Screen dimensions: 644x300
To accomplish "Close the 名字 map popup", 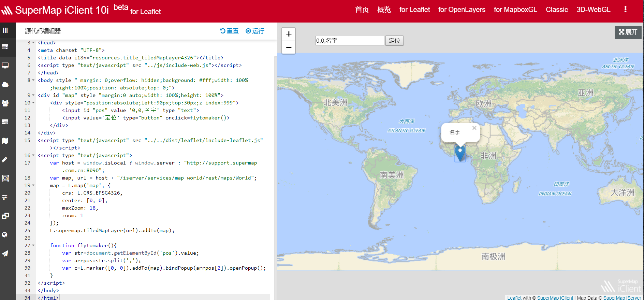I will click(x=474, y=128).
